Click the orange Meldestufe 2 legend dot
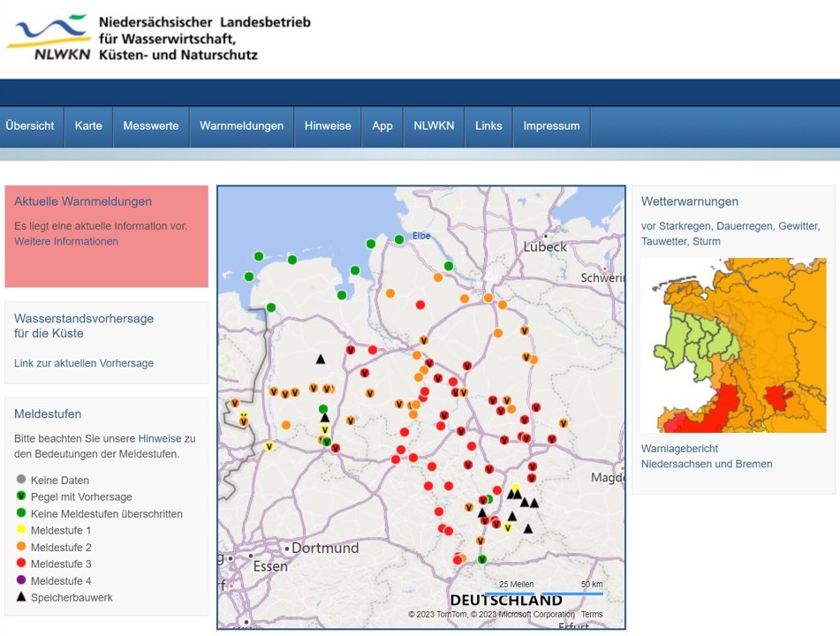This screenshot has width=840, height=636. (x=21, y=547)
